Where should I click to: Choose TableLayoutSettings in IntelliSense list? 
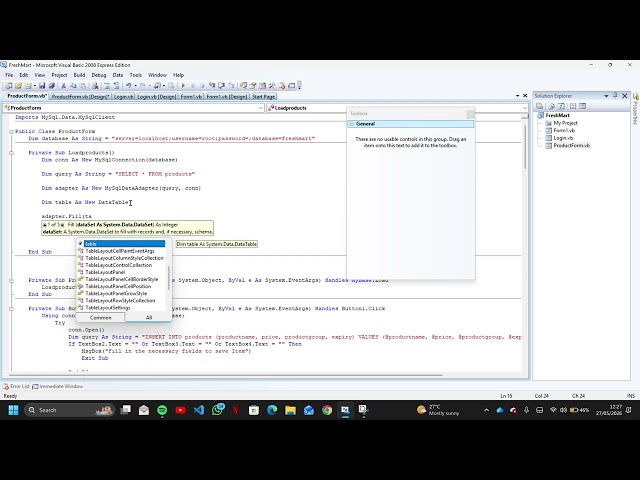pyautogui.click(x=107, y=308)
